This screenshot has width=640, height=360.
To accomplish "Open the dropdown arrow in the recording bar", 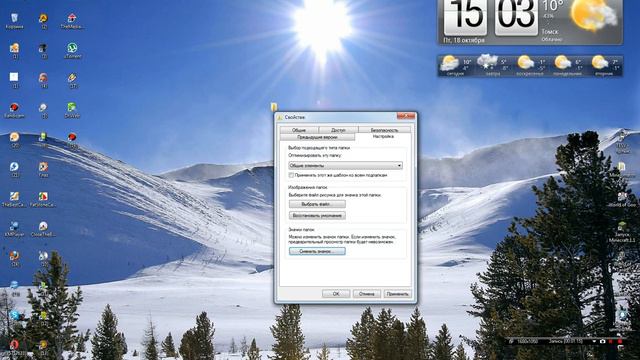I will tap(594, 341).
